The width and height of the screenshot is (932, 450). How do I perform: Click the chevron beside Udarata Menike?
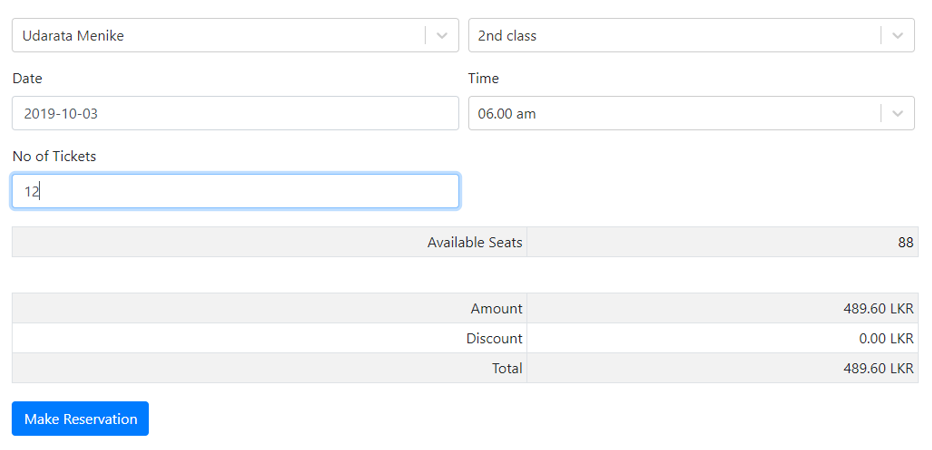(442, 36)
